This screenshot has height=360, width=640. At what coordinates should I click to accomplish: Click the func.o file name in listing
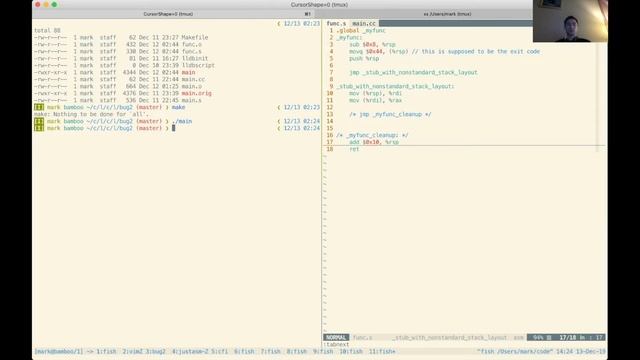tap(191, 44)
